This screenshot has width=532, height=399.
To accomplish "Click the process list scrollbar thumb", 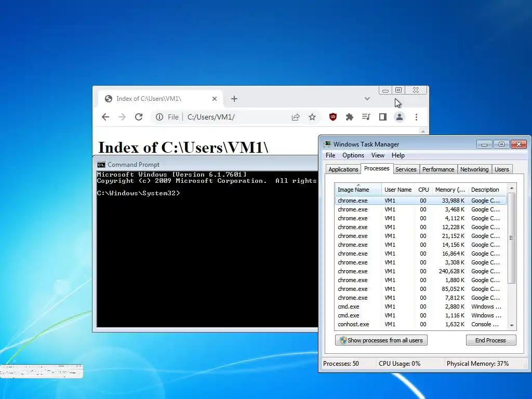I will coord(511,238).
